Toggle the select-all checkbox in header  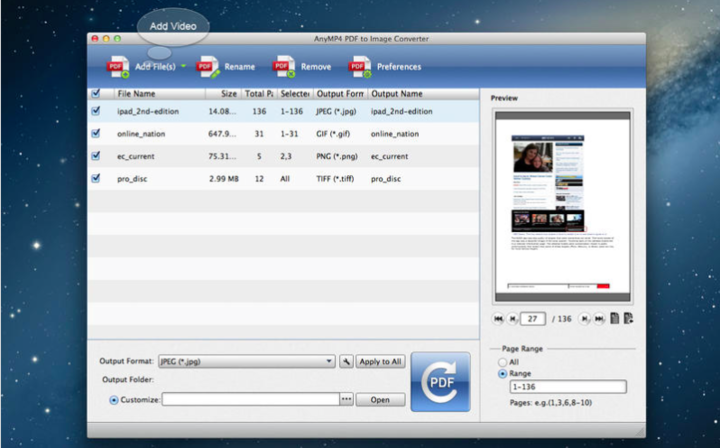click(x=96, y=93)
